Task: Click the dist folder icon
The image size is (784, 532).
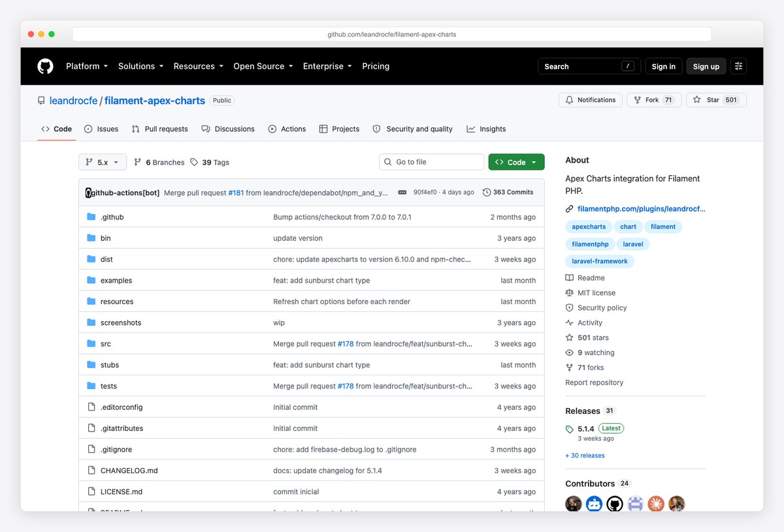Action: pyautogui.click(x=91, y=259)
